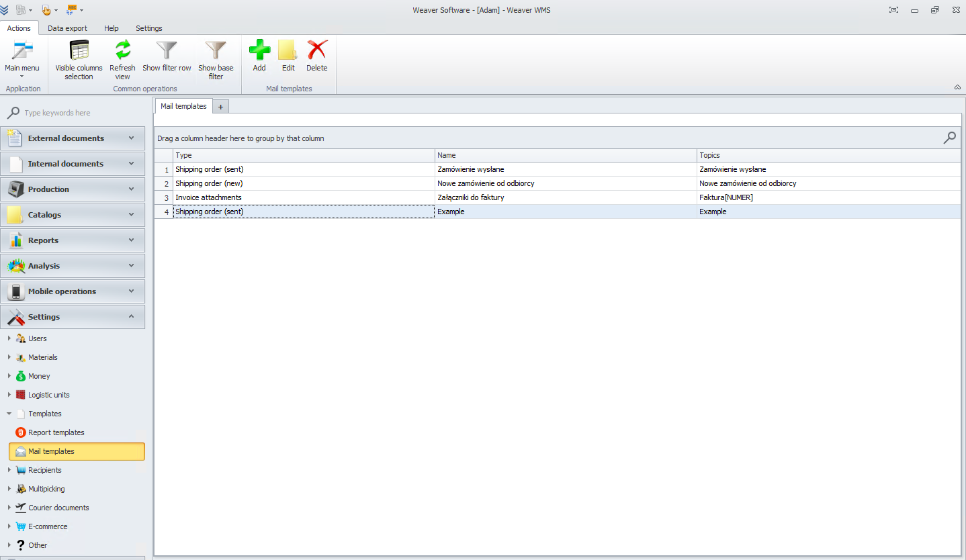
Task: Expand the Users tree node arrow
Action: click(x=9, y=338)
